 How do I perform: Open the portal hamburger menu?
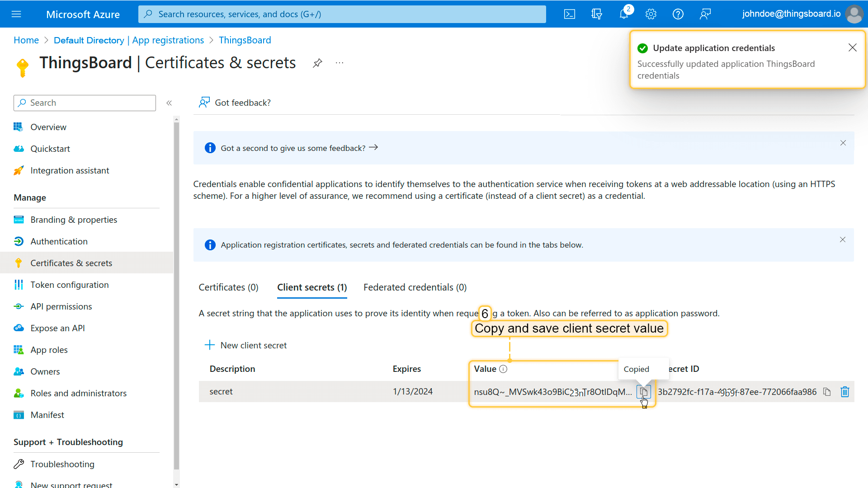click(16, 14)
